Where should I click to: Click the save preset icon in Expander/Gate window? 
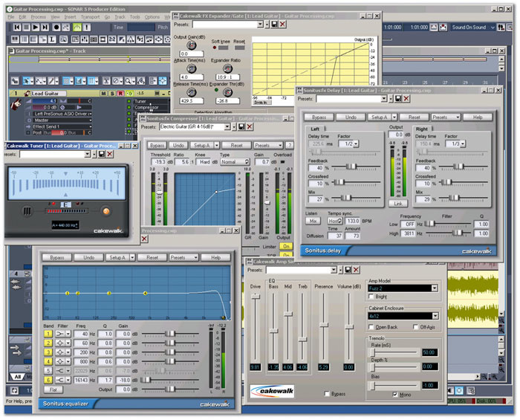[274, 25]
